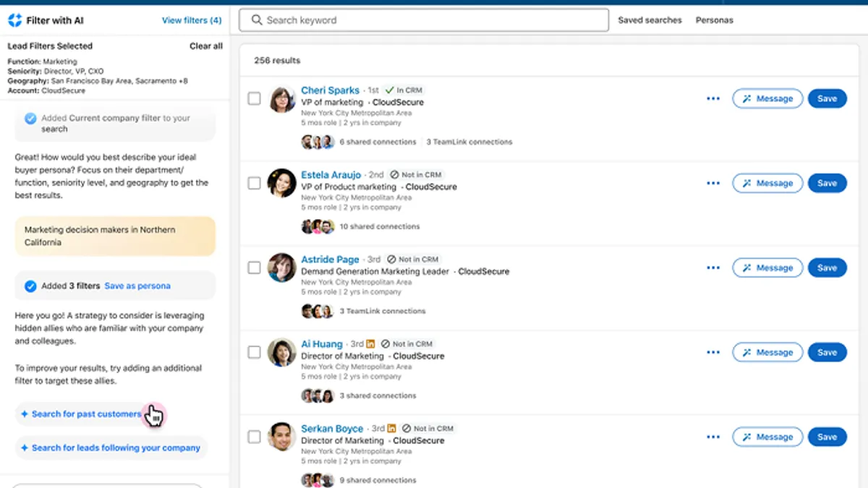Screen dimensions: 868x488
Task: Click the '6 shared connections' text
Action: point(378,142)
